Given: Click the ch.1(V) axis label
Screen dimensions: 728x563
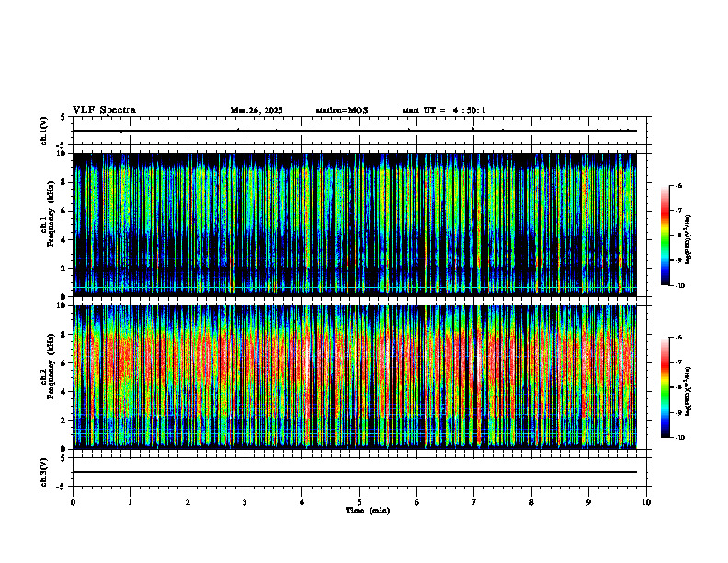Looking at the screenshot, I should pos(44,131).
